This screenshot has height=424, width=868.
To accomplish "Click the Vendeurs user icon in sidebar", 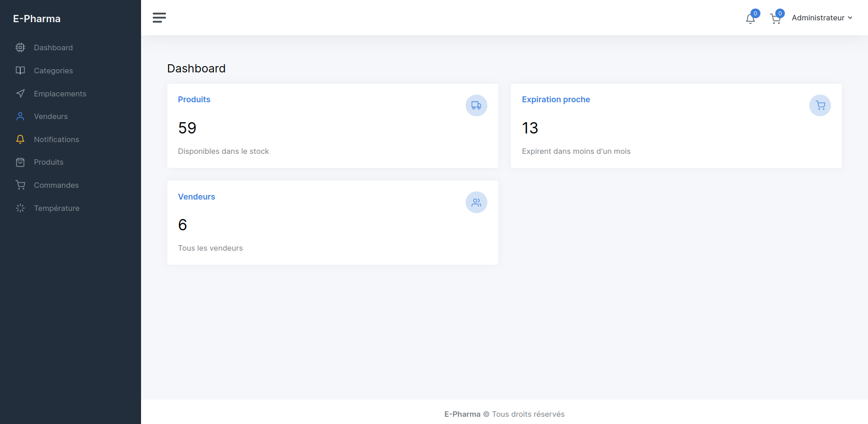I will (x=20, y=116).
